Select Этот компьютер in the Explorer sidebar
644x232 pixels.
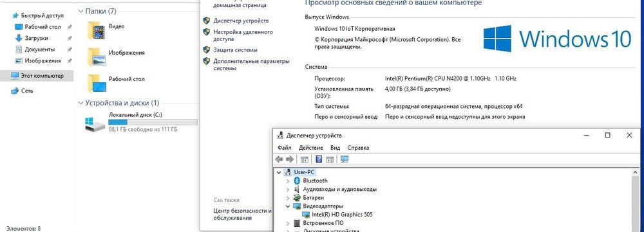click(37, 76)
